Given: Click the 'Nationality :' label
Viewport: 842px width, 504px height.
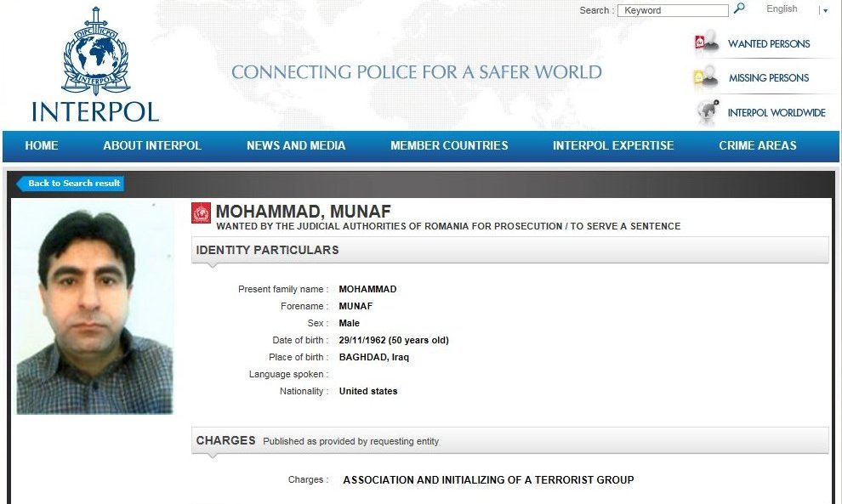Looking at the screenshot, I should point(304,391).
